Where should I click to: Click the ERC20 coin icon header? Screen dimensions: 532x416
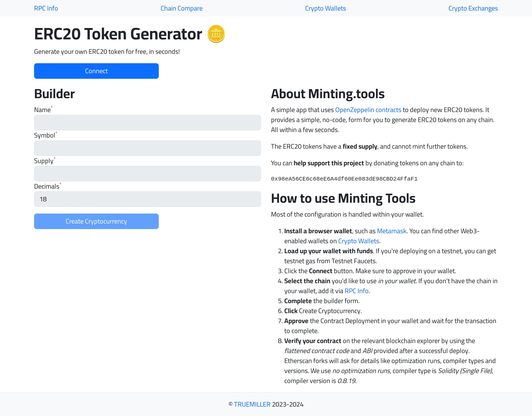[x=216, y=34]
